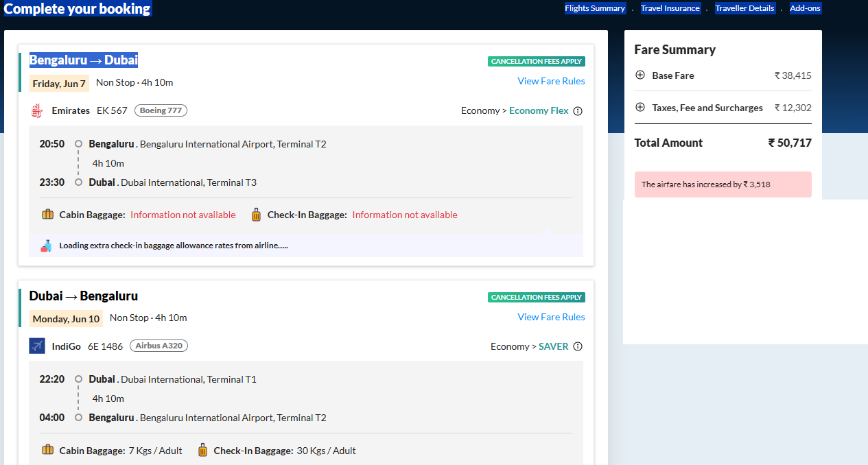
Task: Open the Traveller Details step
Action: pos(744,8)
